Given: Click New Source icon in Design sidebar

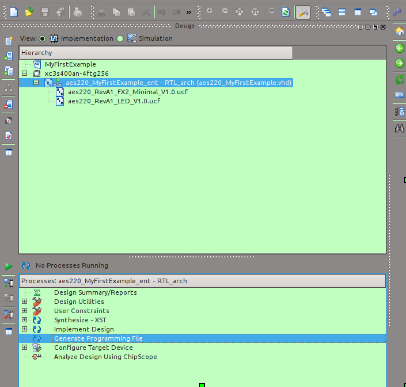Looking at the screenshot, I should pos(9,41).
